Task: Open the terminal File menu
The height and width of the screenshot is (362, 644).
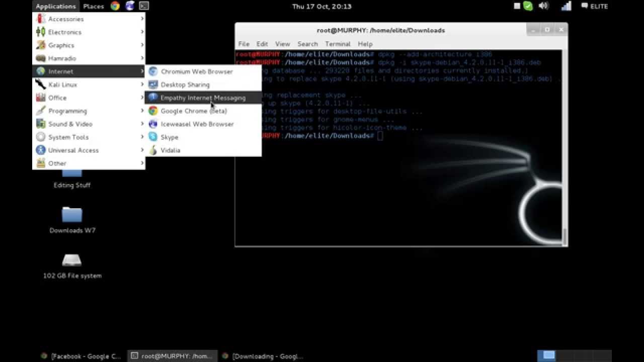Action: 244,44
